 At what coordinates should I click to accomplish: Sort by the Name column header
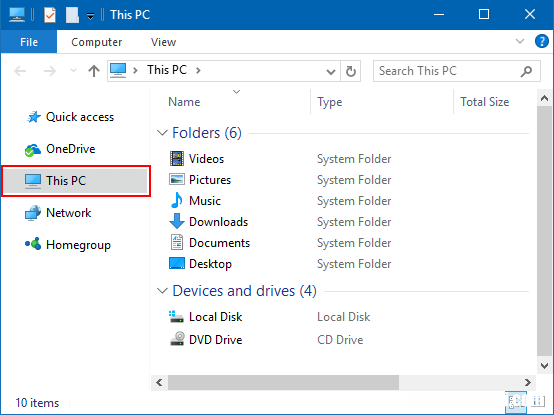click(184, 102)
